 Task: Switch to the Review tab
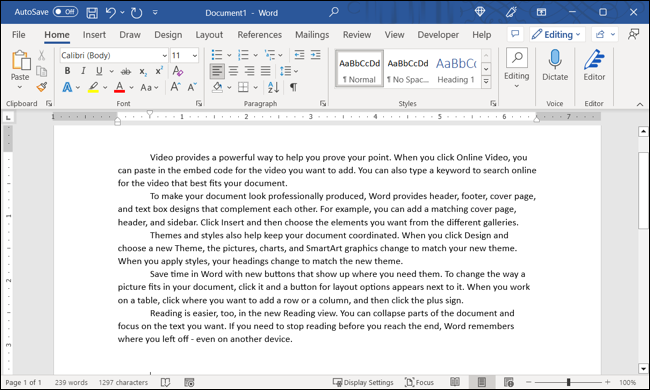point(357,35)
